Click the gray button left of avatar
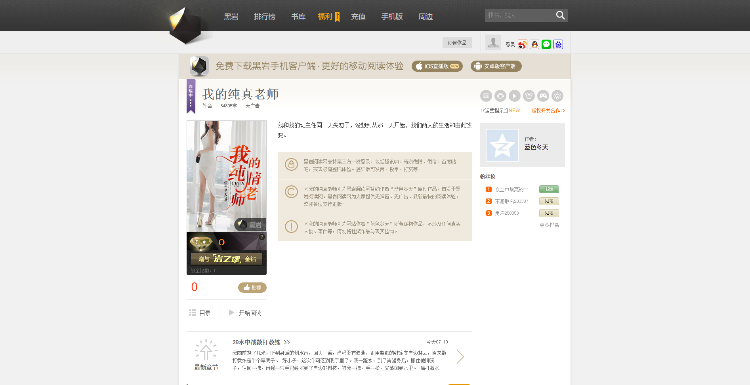This screenshot has height=385, width=750. coord(457,43)
